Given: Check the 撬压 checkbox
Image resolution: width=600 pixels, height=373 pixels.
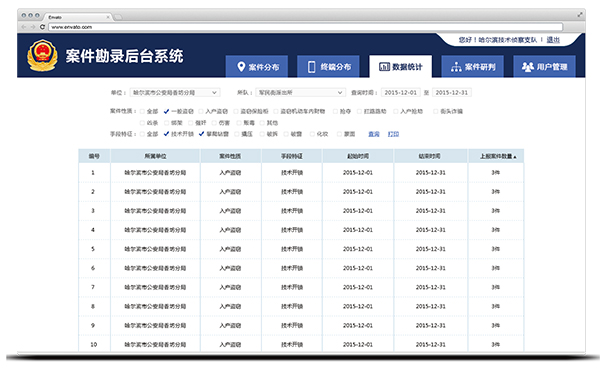Looking at the screenshot, I should pyautogui.click(x=237, y=134).
